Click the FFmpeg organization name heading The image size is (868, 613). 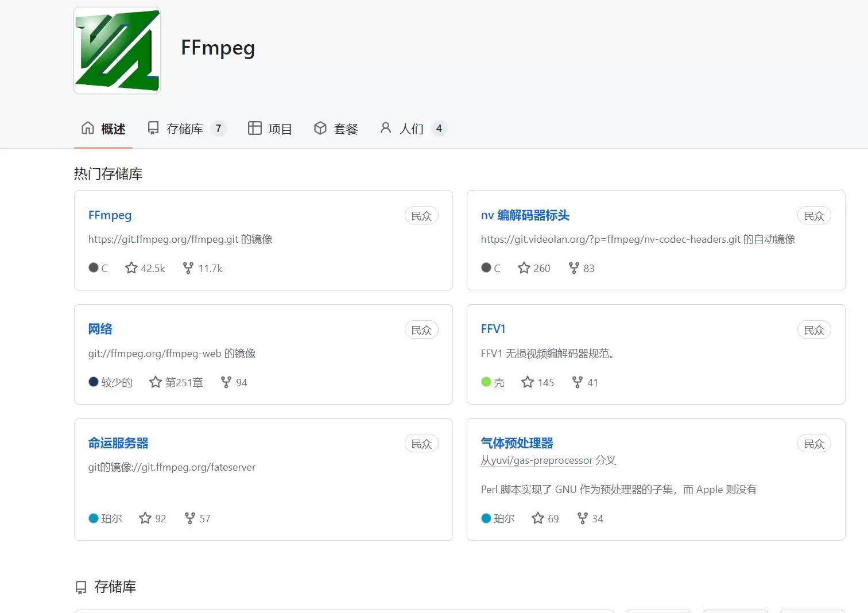pyautogui.click(x=218, y=48)
